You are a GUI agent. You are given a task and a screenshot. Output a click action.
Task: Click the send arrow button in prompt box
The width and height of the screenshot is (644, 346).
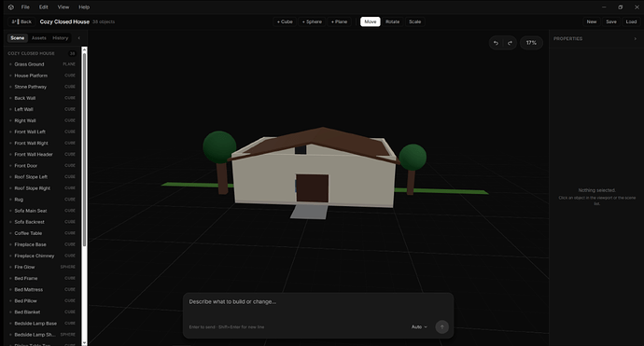[441, 326]
